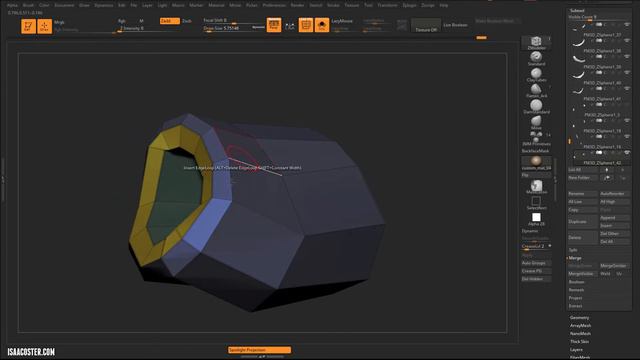Viewport: 640px width, 360px height.
Task: Click the Duplicate subtool button
Action: (x=583, y=222)
